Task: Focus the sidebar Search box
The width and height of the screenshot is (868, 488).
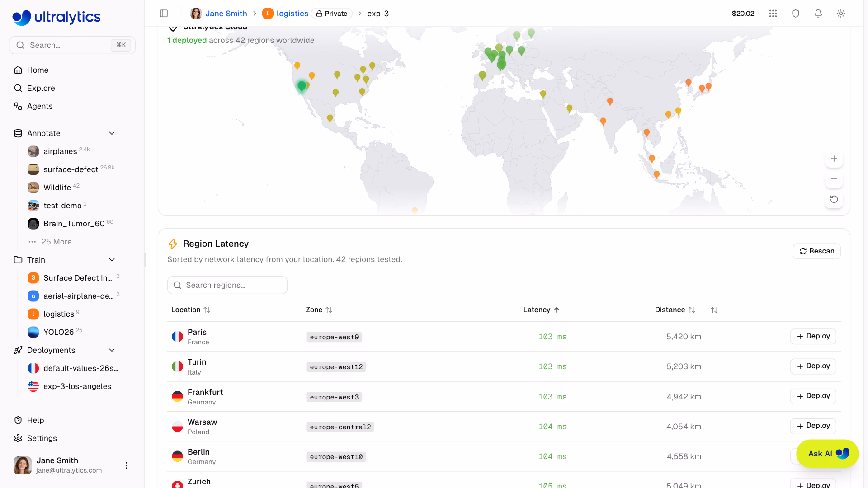Action: tap(72, 45)
